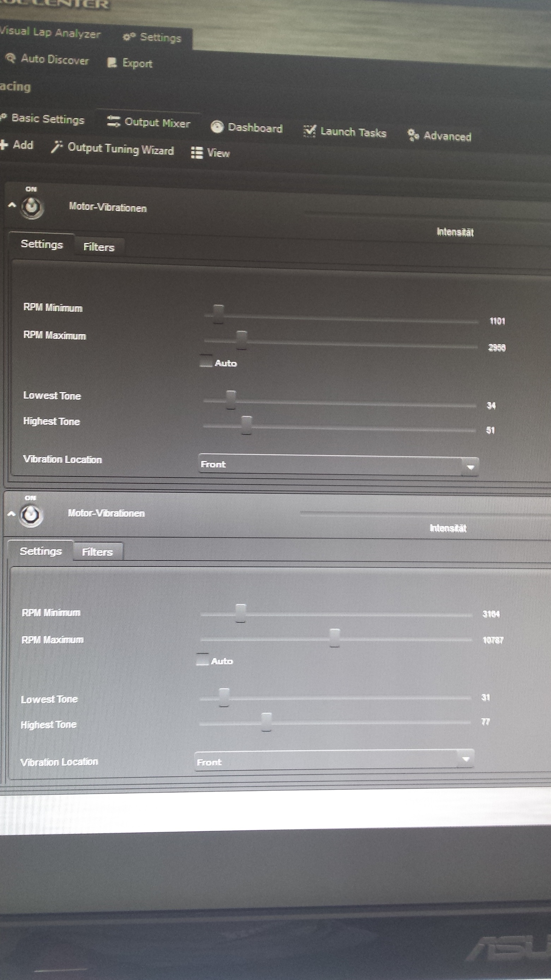Click RPM Minimum slider handle showing 3104

240,613
